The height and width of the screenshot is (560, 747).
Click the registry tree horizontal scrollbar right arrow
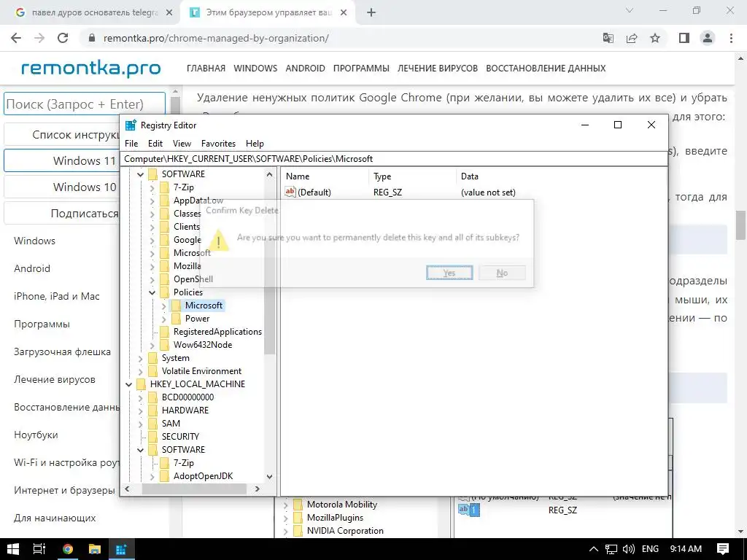click(x=258, y=489)
